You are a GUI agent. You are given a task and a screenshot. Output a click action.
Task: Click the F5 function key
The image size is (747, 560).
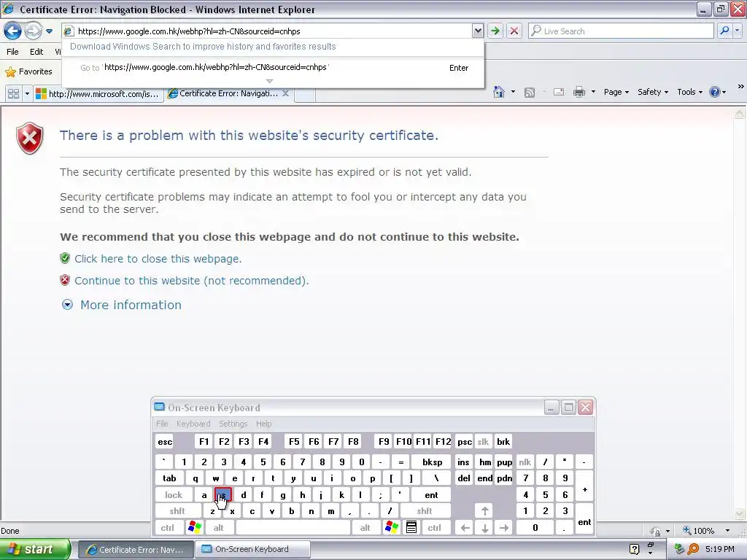coord(294,442)
